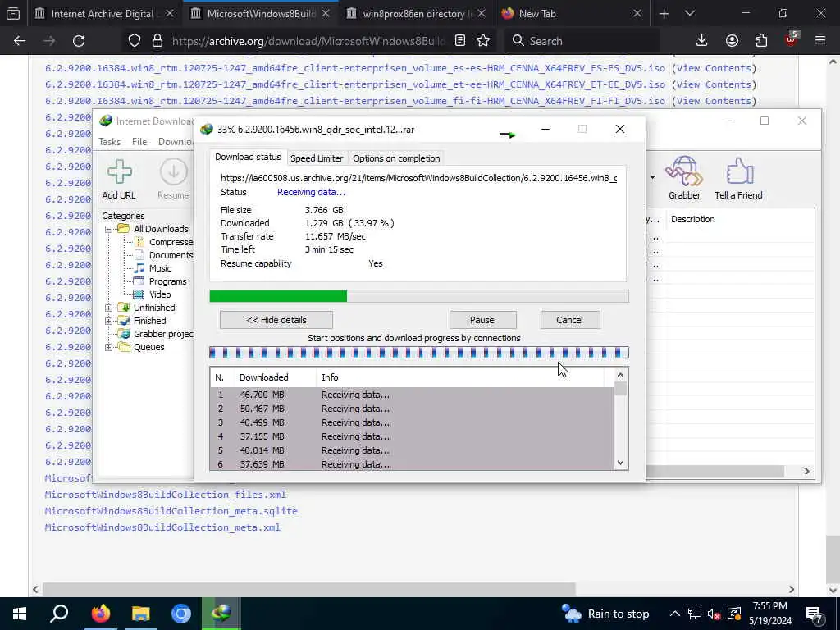
Task: Click the muted volume tray icon
Action: 714,614
